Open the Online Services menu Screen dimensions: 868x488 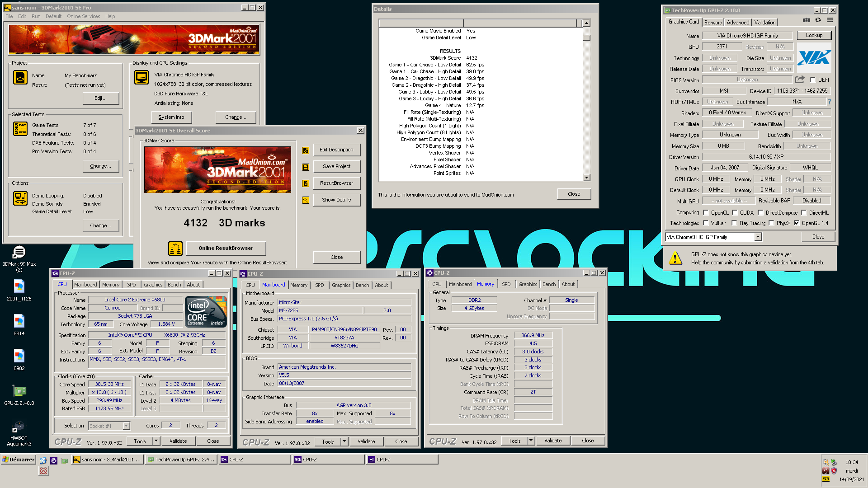coord(84,16)
